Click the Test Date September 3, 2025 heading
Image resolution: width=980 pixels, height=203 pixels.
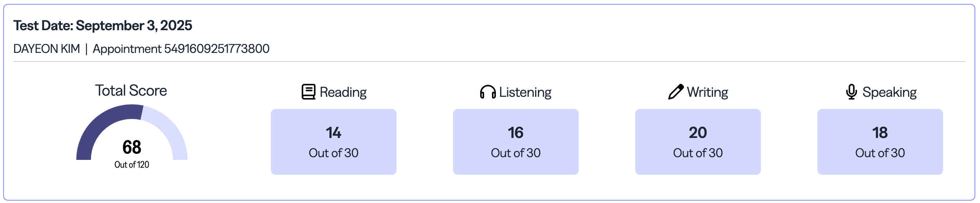point(103,25)
